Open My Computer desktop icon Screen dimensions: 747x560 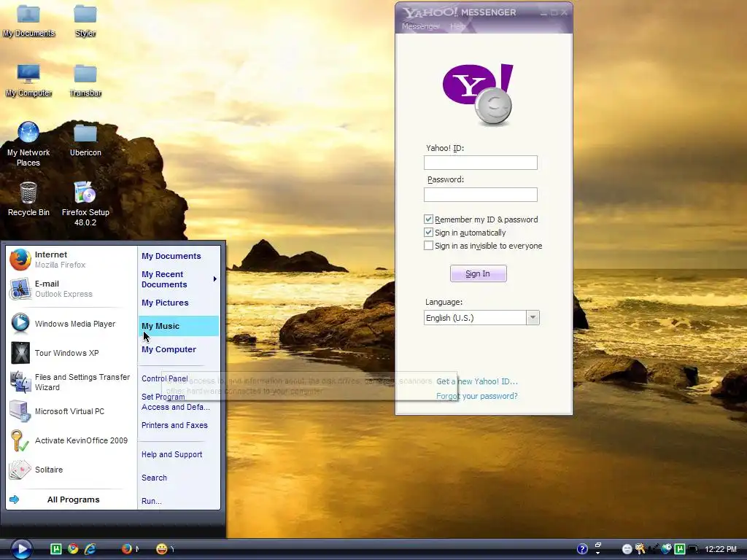pyautogui.click(x=28, y=80)
